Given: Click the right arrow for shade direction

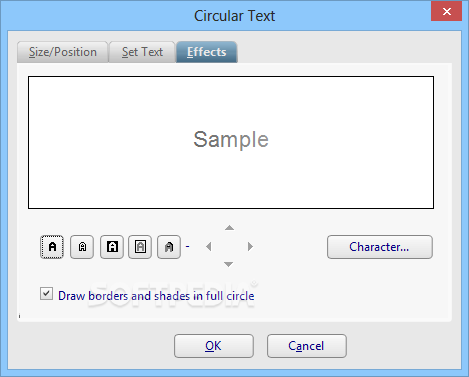Looking at the screenshot, I should (250, 247).
